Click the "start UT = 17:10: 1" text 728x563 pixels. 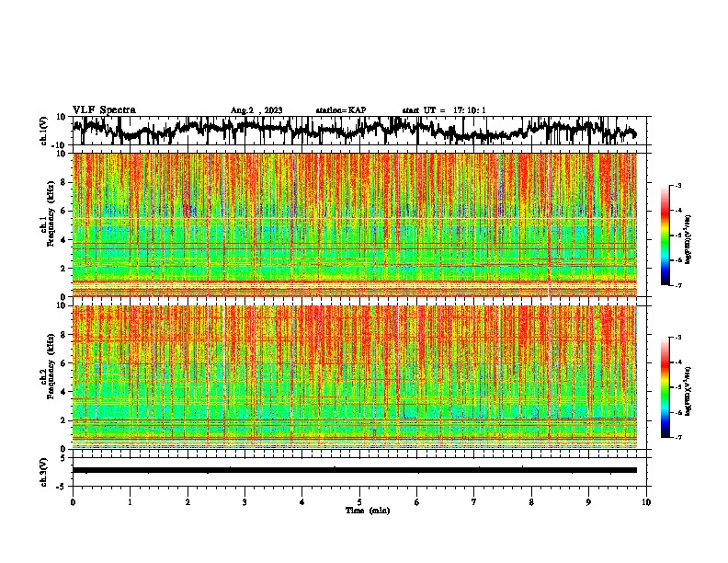click(444, 110)
